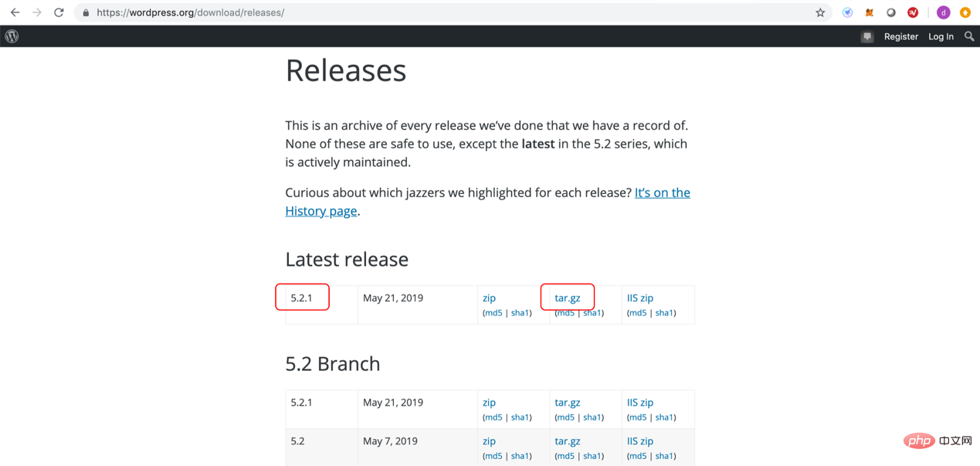
Task: Click the orange update arrow icon
Action: point(965,12)
